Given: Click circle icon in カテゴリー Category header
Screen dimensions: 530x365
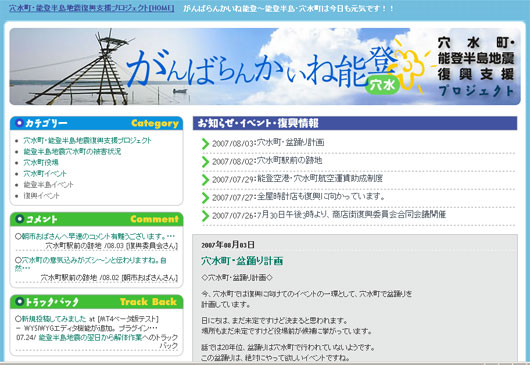Looking at the screenshot, I should [20, 123].
